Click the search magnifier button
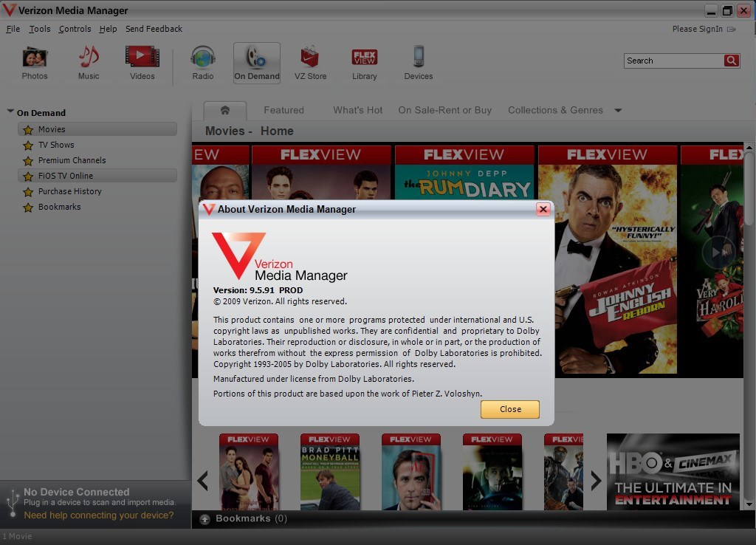Image resolution: width=756 pixels, height=545 pixels. pyautogui.click(x=732, y=61)
